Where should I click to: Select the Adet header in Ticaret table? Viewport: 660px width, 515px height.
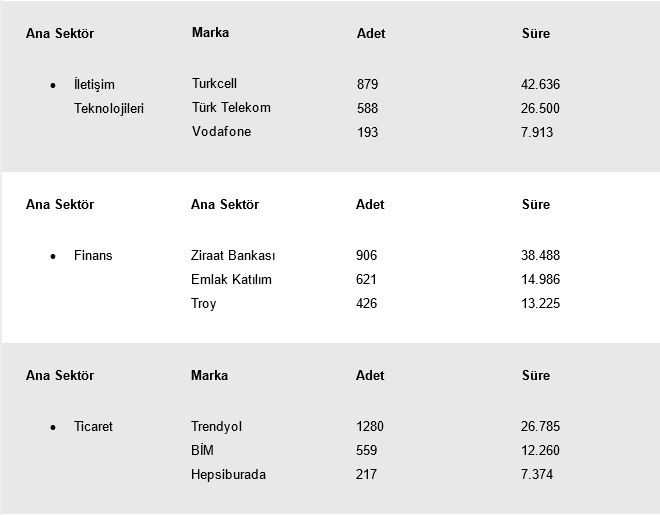click(370, 375)
